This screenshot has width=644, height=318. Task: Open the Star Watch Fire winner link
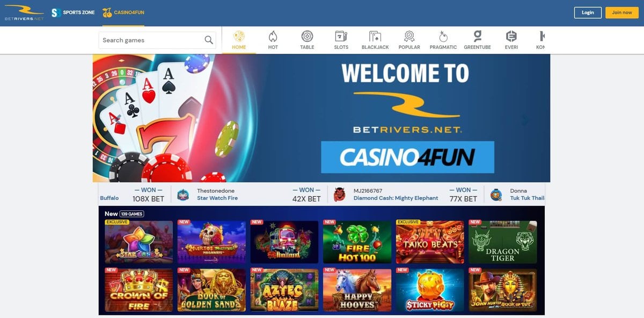[x=217, y=198]
